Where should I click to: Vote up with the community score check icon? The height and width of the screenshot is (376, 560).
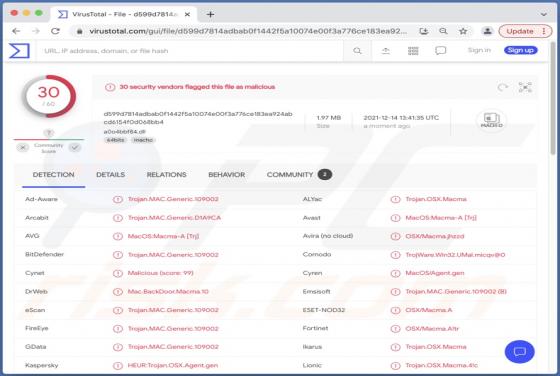pos(75,147)
